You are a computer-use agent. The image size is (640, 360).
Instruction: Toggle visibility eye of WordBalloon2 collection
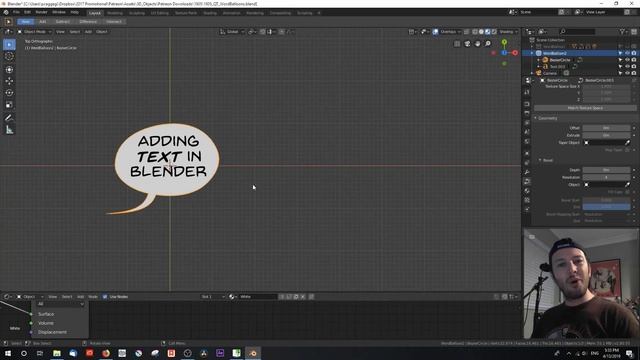(x=627, y=53)
